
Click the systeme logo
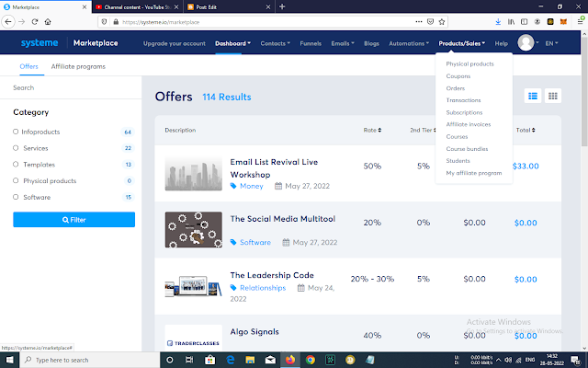[40, 43]
